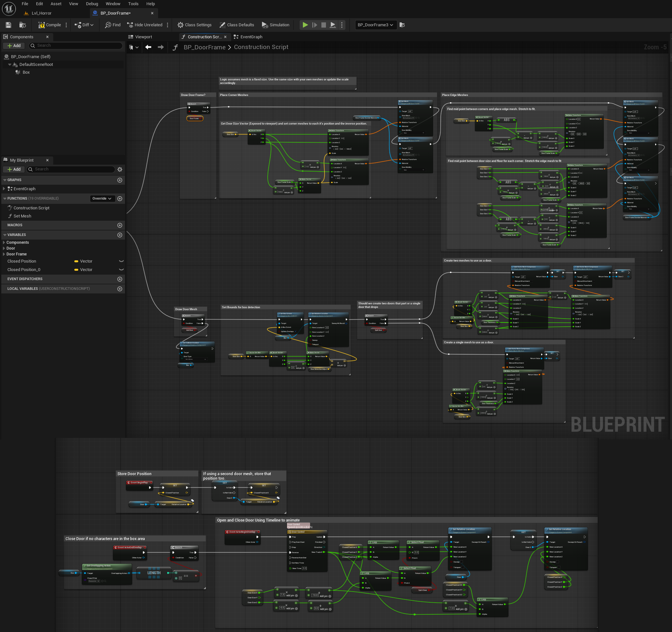Toggle visibility eye for Closed Position
Screen dimensions: 672x632
pyautogui.click(x=121, y=261)
